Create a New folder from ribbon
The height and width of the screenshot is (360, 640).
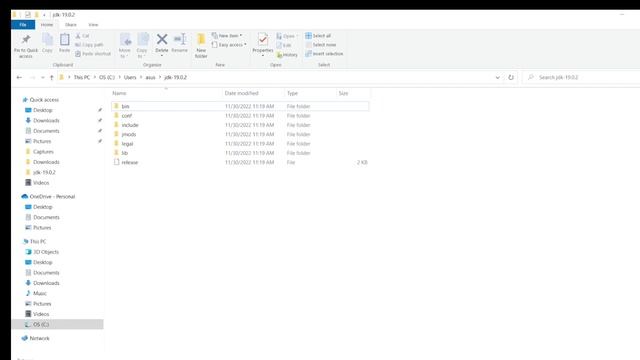[201, 45]
